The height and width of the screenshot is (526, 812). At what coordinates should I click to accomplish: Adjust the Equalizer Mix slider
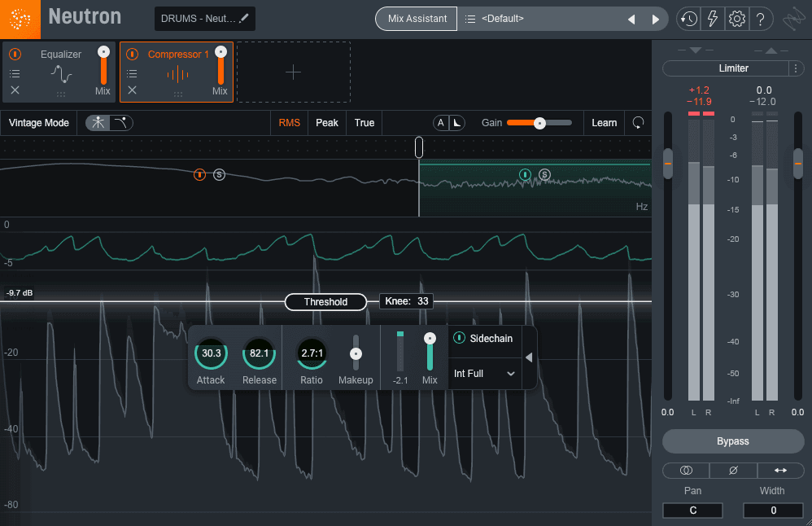point(103,66)
